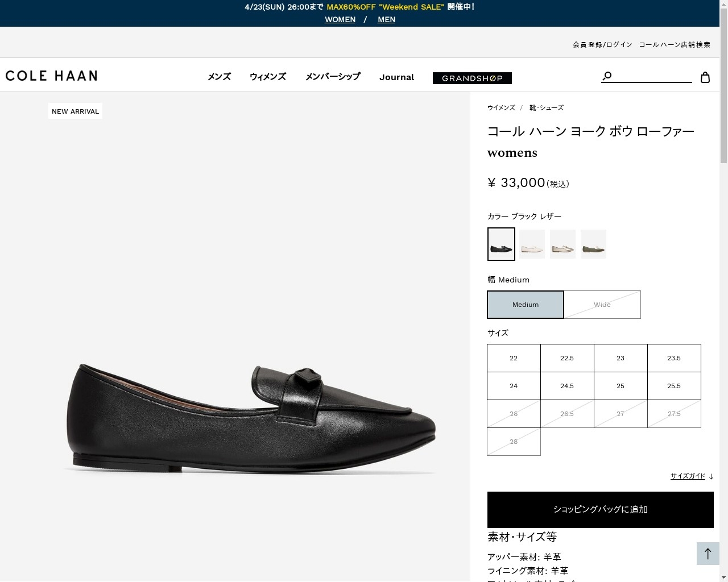Click ウィメンズ breadcrumb link
This screenshot has height=582, width=728.
coord(501,107)
